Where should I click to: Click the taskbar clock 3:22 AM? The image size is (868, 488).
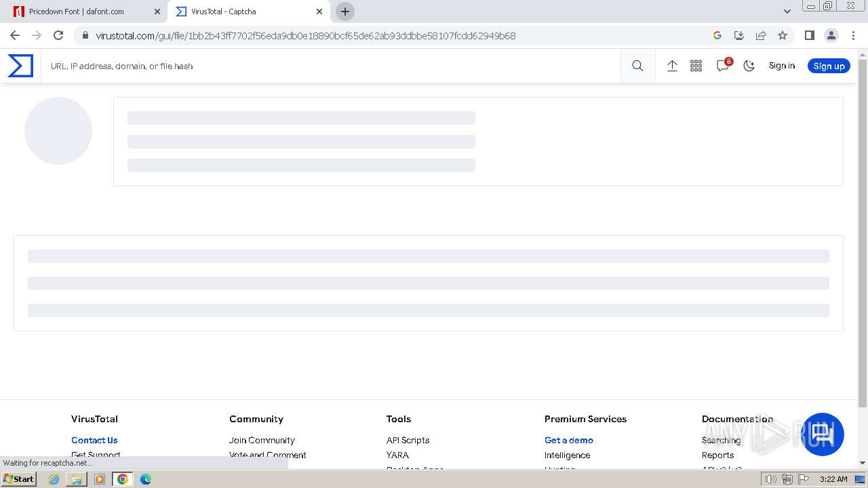833,479
